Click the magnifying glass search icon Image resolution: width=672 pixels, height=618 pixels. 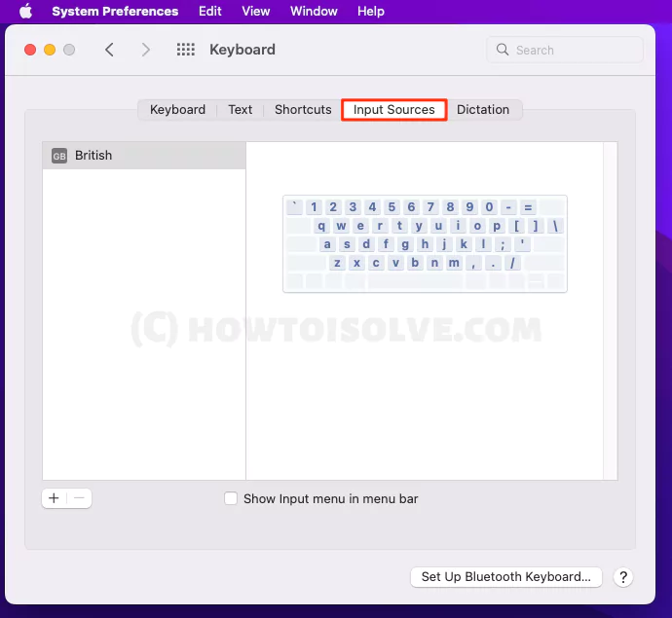(x=503, y=50)
